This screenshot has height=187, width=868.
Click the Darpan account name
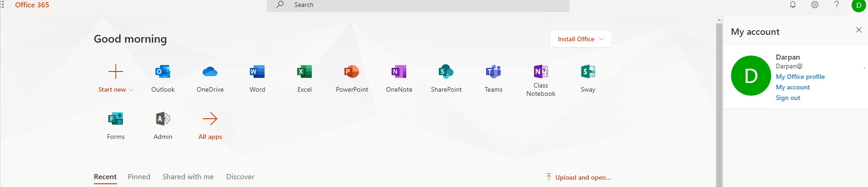[x=788, y=57]
